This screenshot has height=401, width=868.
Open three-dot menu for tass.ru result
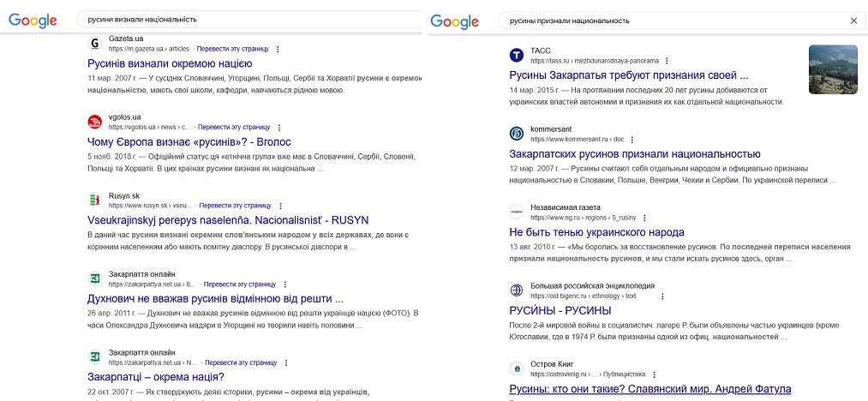[x=667, y=61]
